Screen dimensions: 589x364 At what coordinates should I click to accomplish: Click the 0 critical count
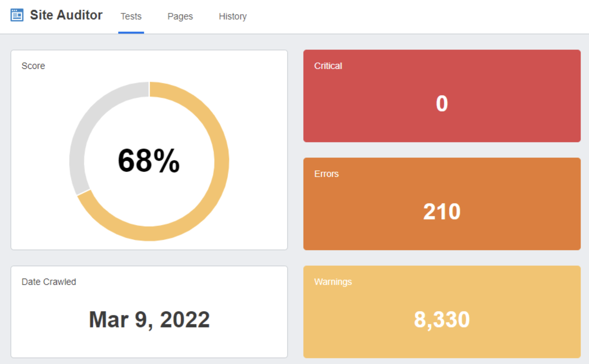442,103
